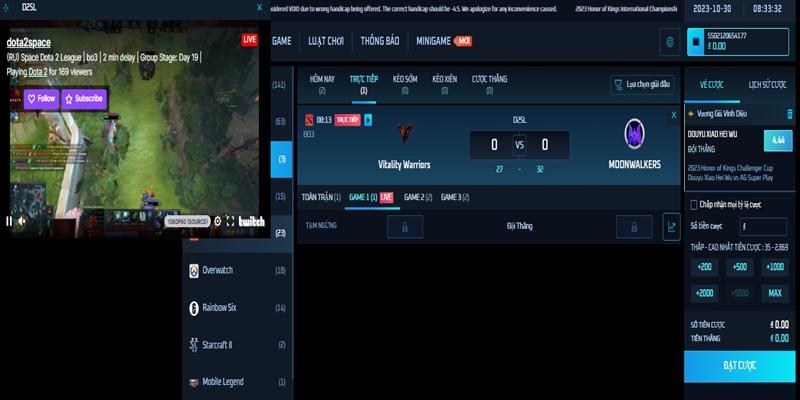Close the D2SL stream popup
This screenshot has width=800, height=400.
tap(260, 7)
